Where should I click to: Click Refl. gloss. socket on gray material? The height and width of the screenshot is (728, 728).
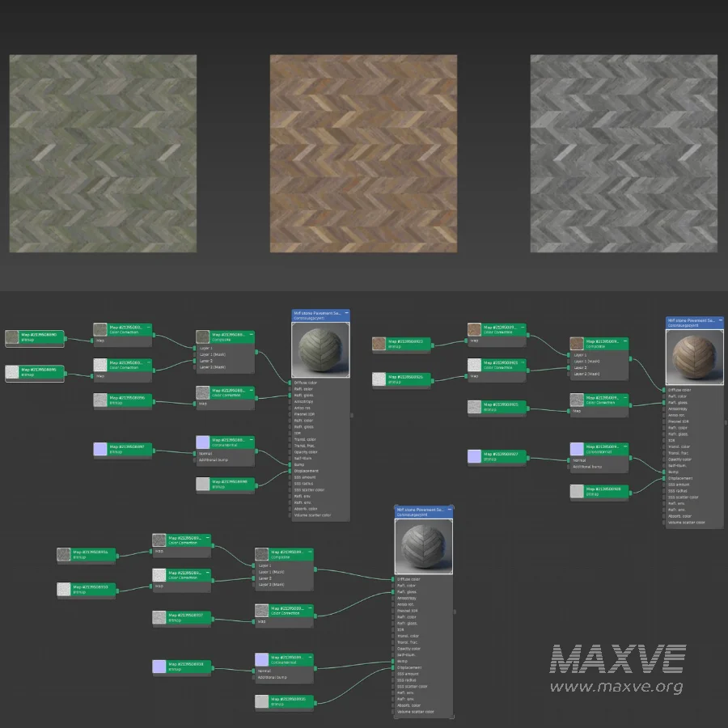(393, 592)
